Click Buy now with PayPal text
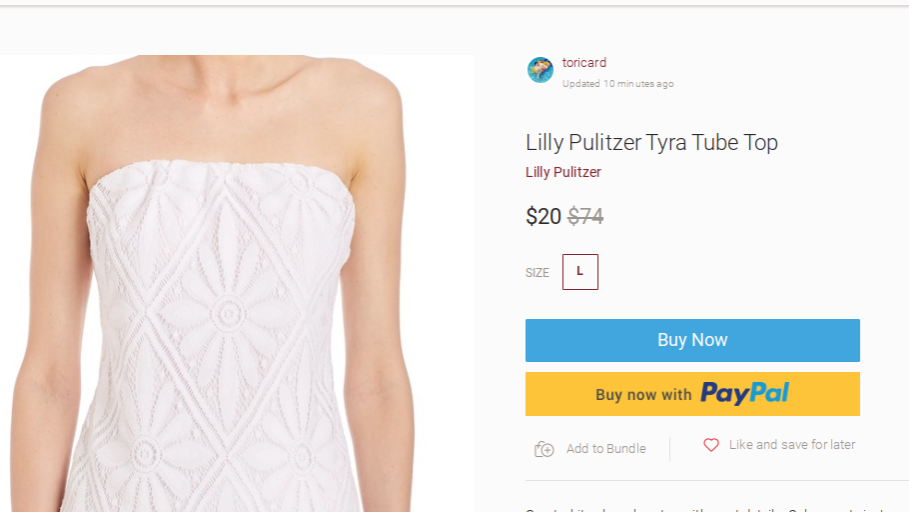The width and height of the screenshot is (909, 512). [643, 395]
